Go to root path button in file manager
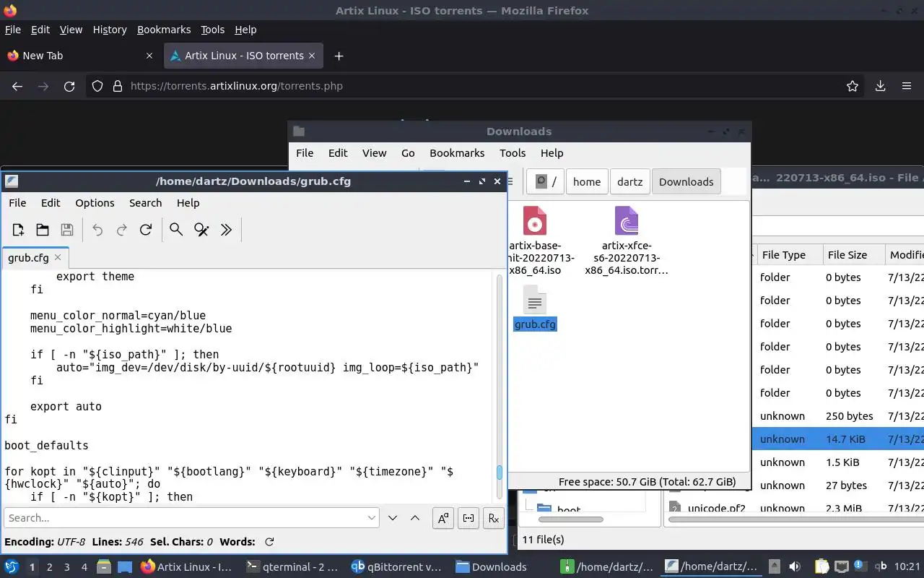Screen dimensions: 924x578 (x=545, y=182)
